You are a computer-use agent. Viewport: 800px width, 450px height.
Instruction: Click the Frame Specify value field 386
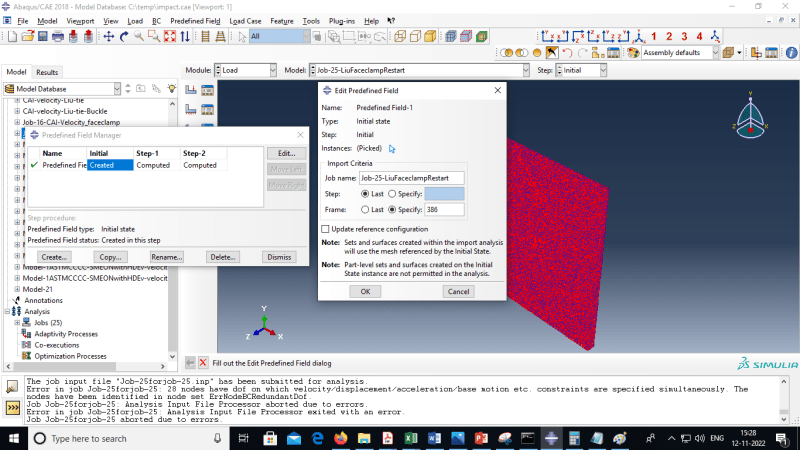[x=444, y=210]
